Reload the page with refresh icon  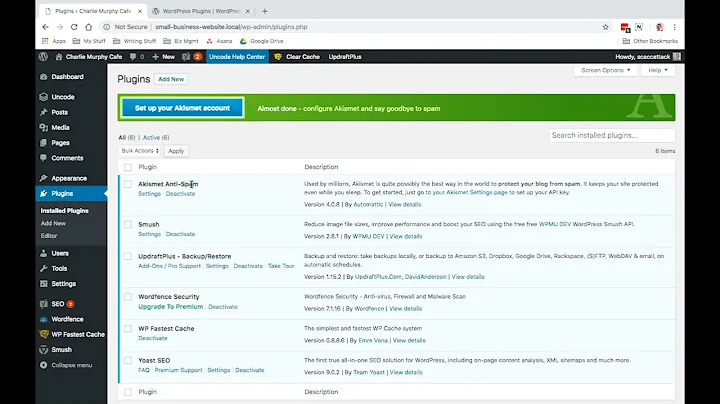pyautogui.click(x=74, y=27)
